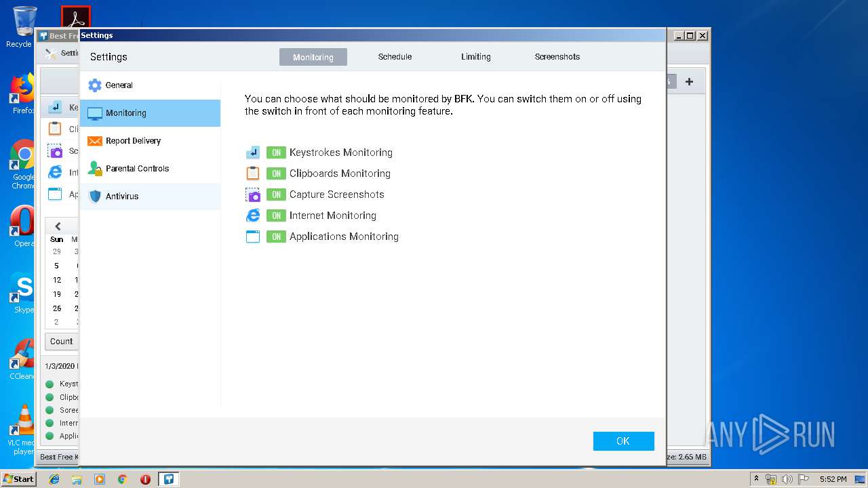Screen dimensions: 868x488
Task: Click the Count button in background window
Action: point(62,342)
